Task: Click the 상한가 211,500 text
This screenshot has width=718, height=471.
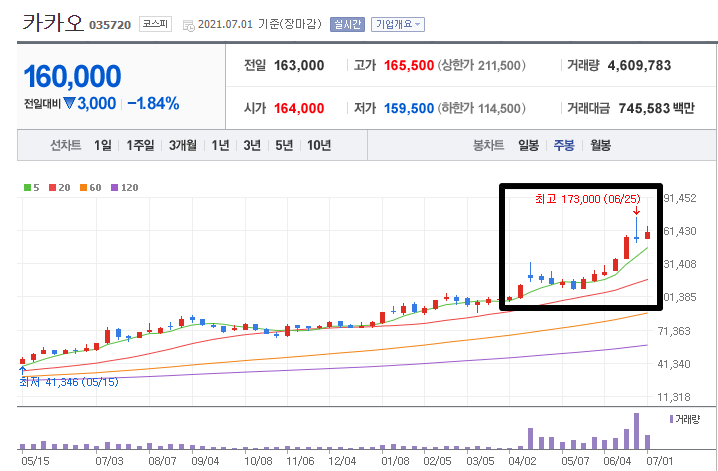Action: pyautogui.click(x=481, y=65)
